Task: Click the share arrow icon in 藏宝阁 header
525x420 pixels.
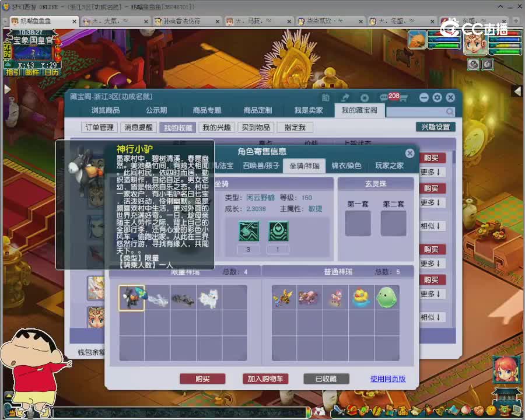Action: tap(345, 97)
